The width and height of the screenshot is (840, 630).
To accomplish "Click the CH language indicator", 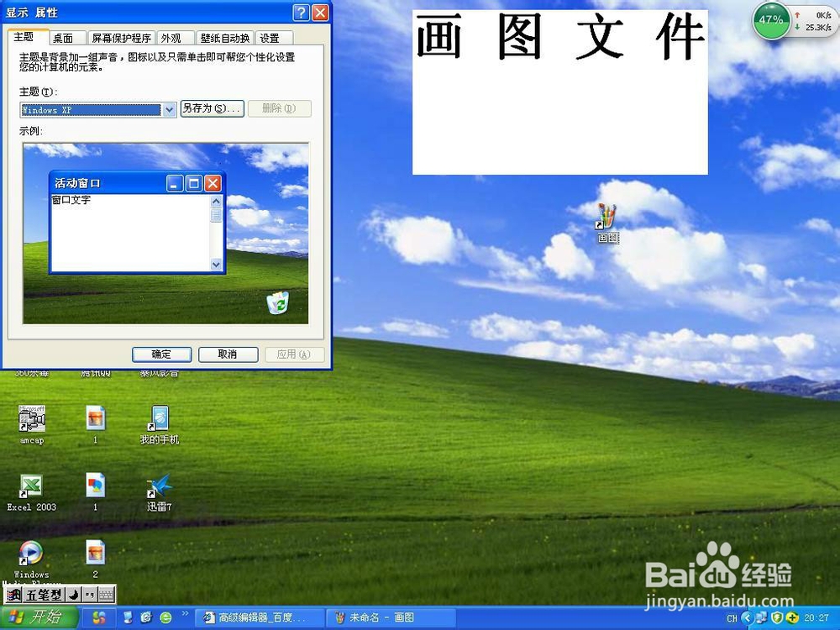I will [732, 618].
